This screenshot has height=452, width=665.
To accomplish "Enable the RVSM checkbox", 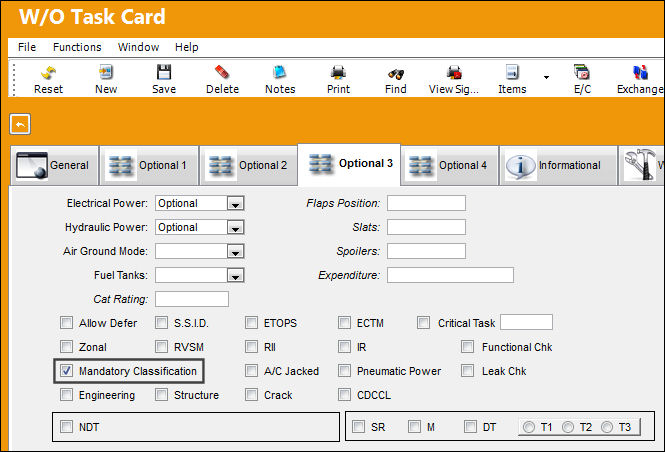I will pos(161,347).
